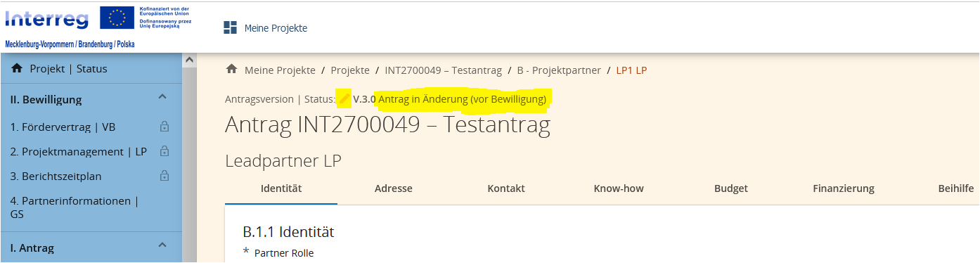Collapse the I. Antrag section
Image resolution: width=980 pixels, height=263 pixels.
click(162, 245)
